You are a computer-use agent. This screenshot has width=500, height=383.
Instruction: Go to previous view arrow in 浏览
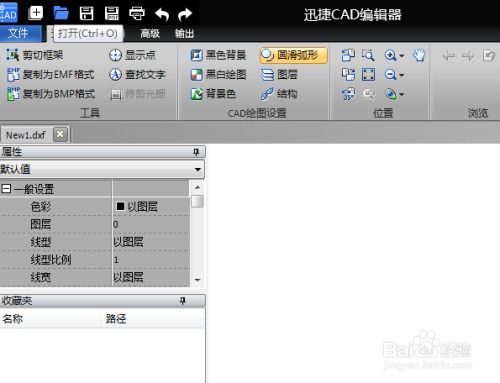click(448, 56)
